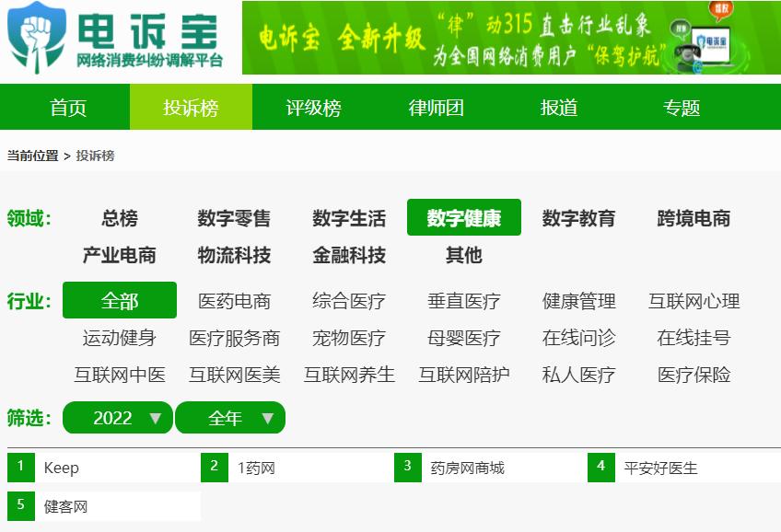Click the 电诉宝 fist shield logo

click(x=37, y=37)
